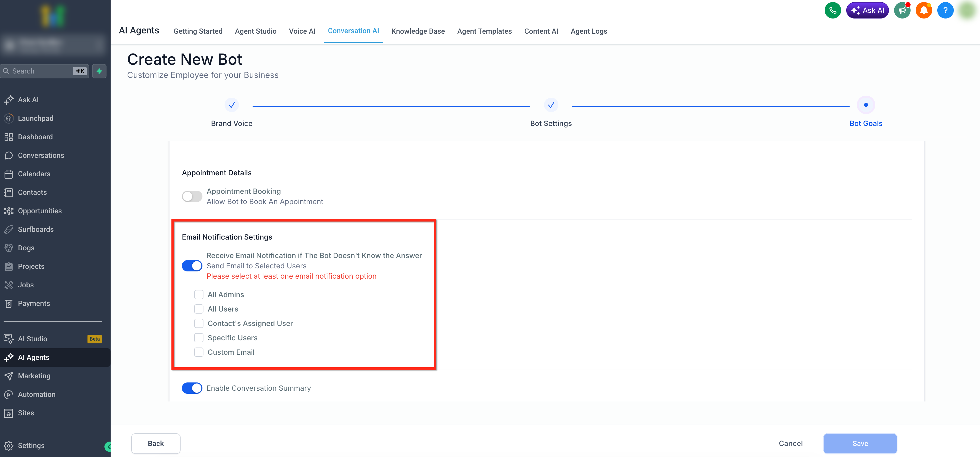Turn off the email notification toggle

click(192, 266)
